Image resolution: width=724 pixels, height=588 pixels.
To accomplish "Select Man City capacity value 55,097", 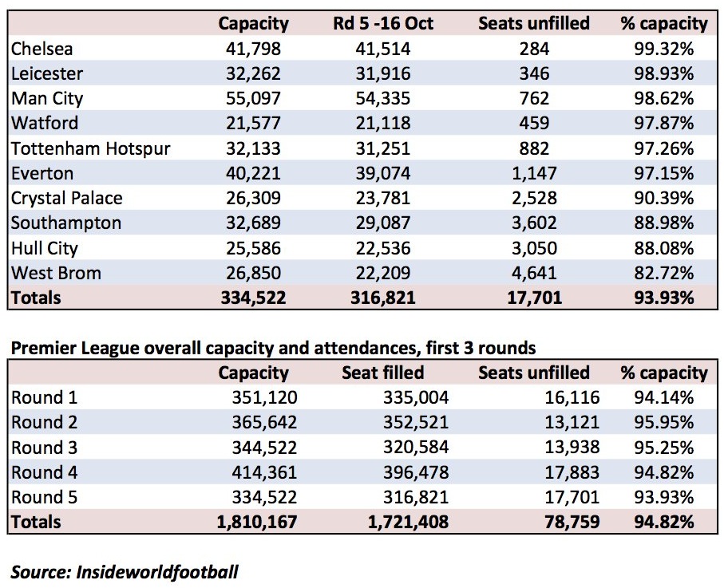I will click(x=253, y=98).
